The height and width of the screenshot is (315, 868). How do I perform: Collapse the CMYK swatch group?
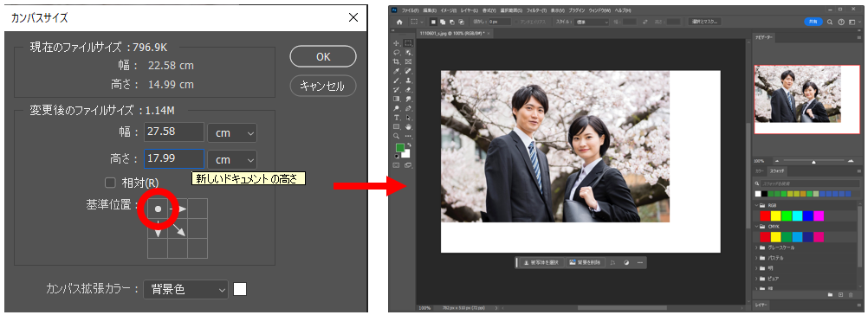[x=757, y=227]
